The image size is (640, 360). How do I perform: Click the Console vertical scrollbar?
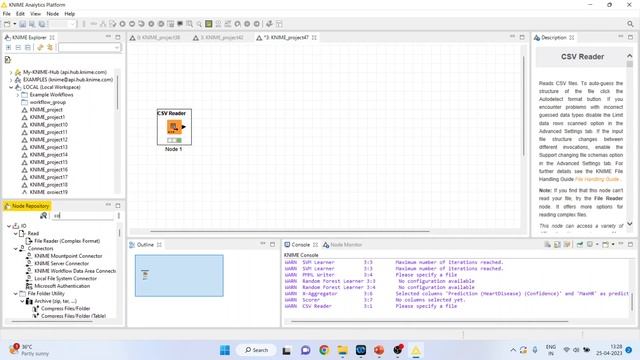(x=633, y=301)
